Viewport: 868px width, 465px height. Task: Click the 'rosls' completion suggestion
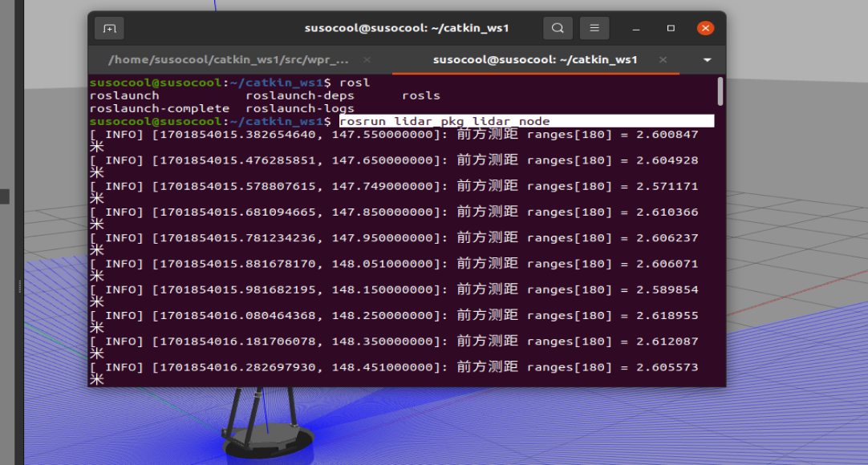pyautogui.click(x=420, y=95)
